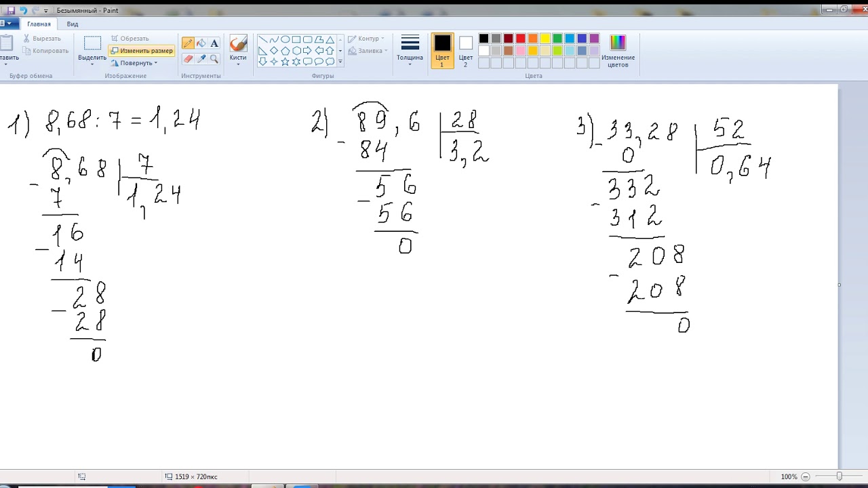The height and width of the screenshot is (488, 868).
Task: Click the Вырезать cut button
Action: [x=41, y=39]
